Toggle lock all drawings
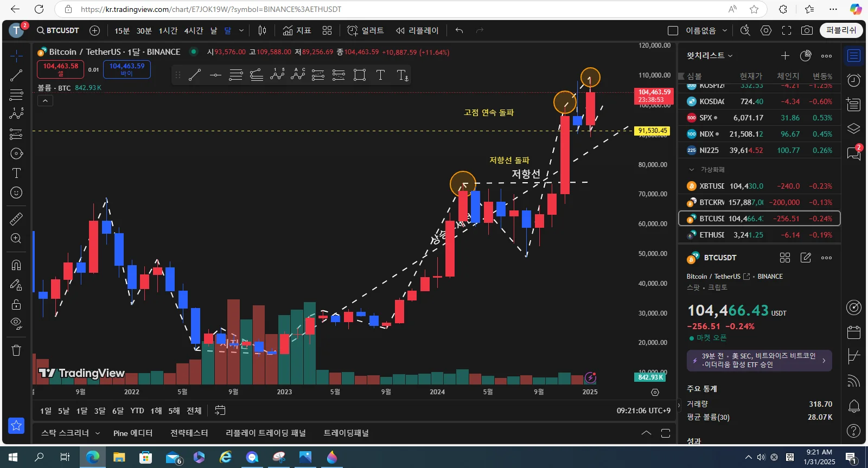 coord(16,304)
